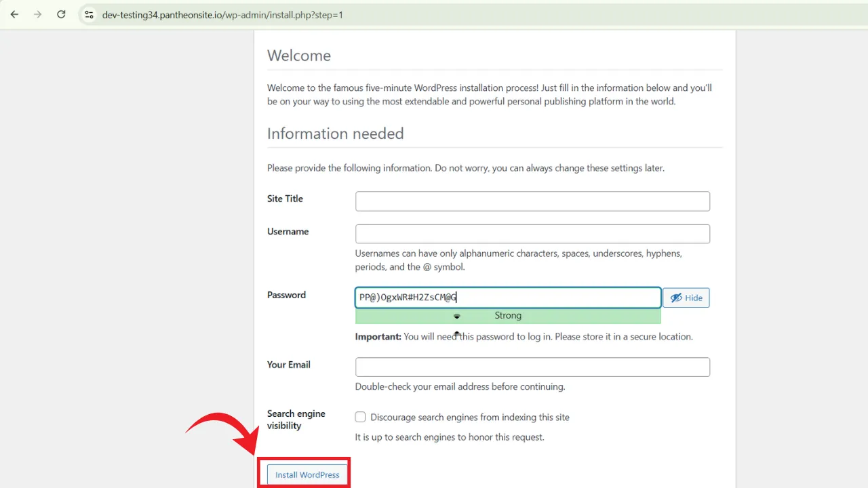This screenshot has height=488, width=868.
Task: Click the Welcome heading
Action: (299, 56)
